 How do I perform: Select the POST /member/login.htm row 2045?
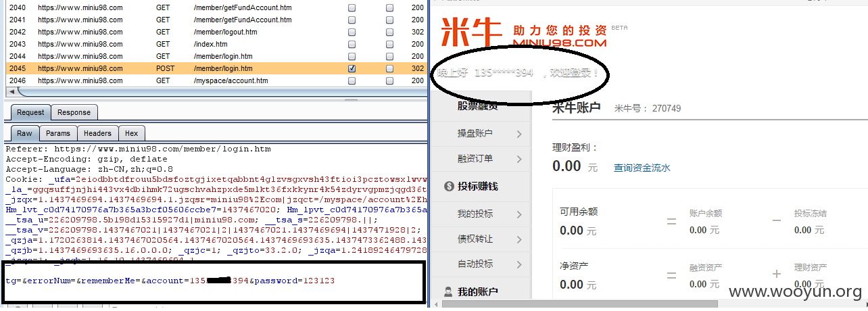click(216, 68)
